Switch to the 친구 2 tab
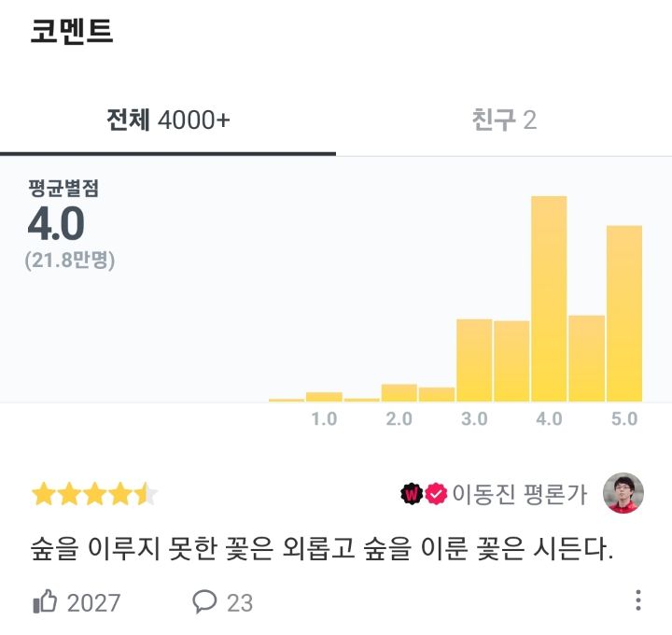The height and width of the screenshot is (635, 672). (504, 120)
